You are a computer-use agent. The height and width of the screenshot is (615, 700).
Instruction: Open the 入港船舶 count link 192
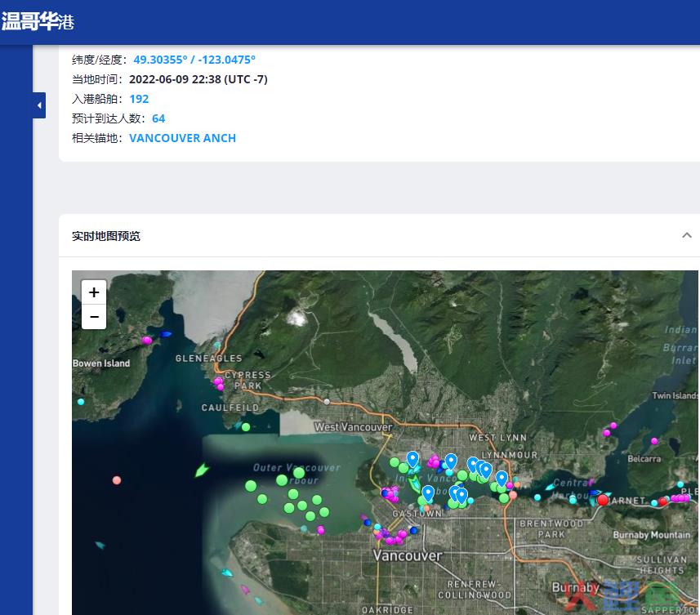coord(139,99)
